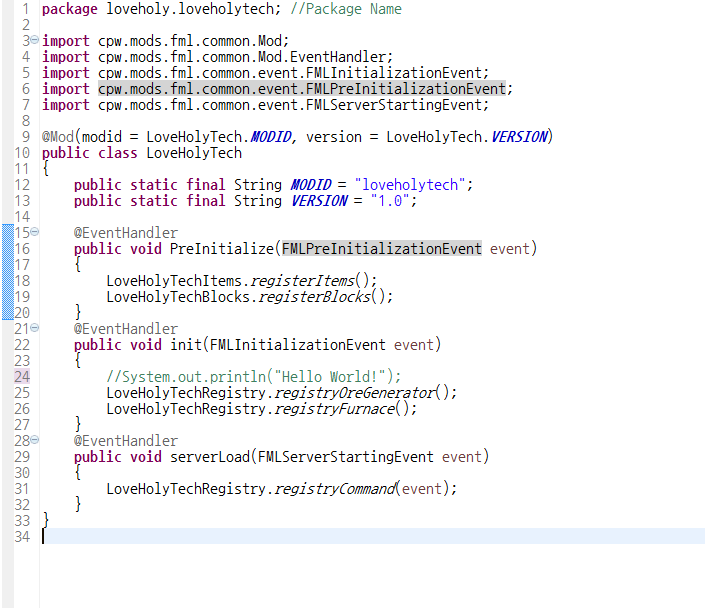Collapse the imports fold on line 3

[35, 40]
